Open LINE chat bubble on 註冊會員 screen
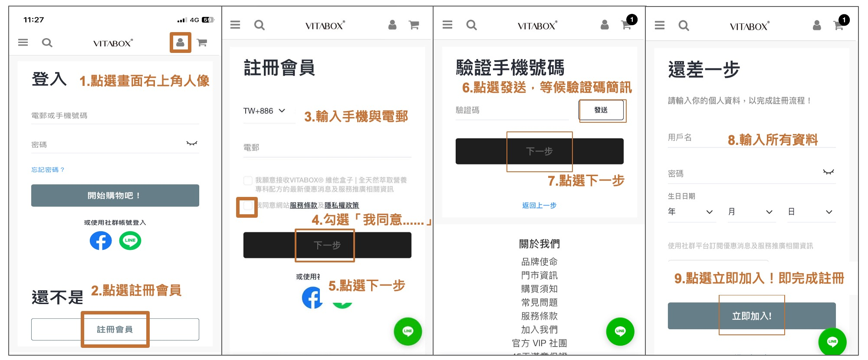The width and height of the screenshot is (868, 360). 408,331
